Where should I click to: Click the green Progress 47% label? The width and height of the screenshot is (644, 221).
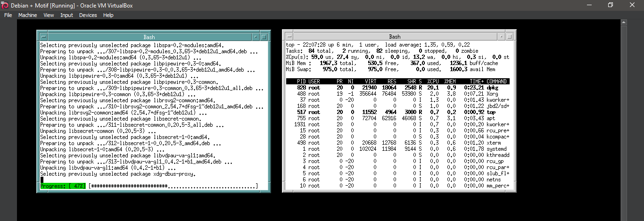(63, 186)
